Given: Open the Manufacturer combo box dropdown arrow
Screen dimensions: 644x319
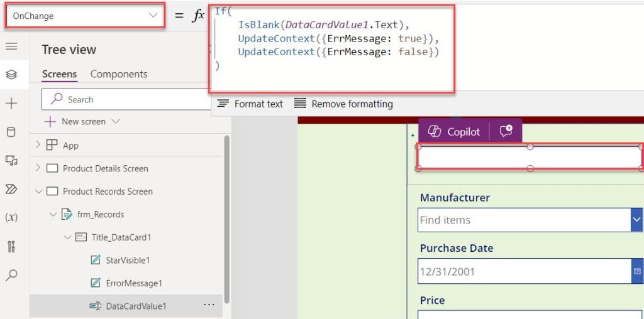Looking at the screenshot, I should tap(637, 220).
